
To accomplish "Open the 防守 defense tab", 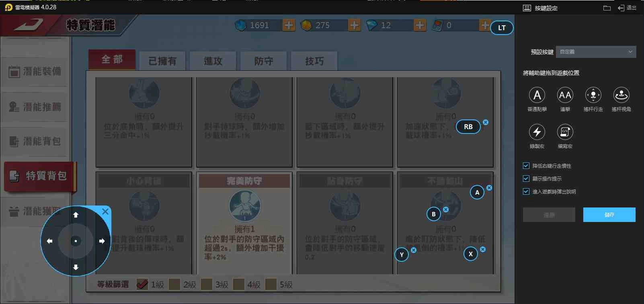I will pyautogui.click(x=263, y=61).
